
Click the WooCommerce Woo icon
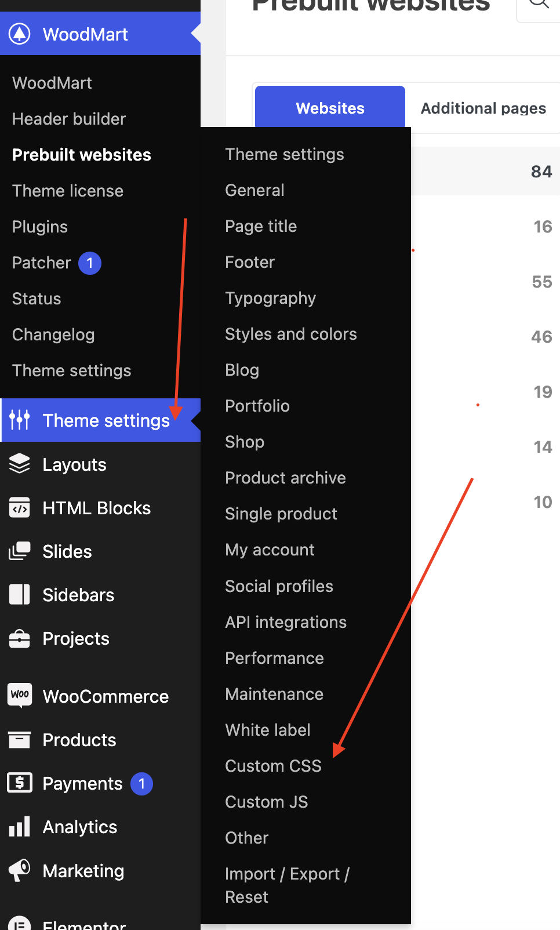coord(20,695)
